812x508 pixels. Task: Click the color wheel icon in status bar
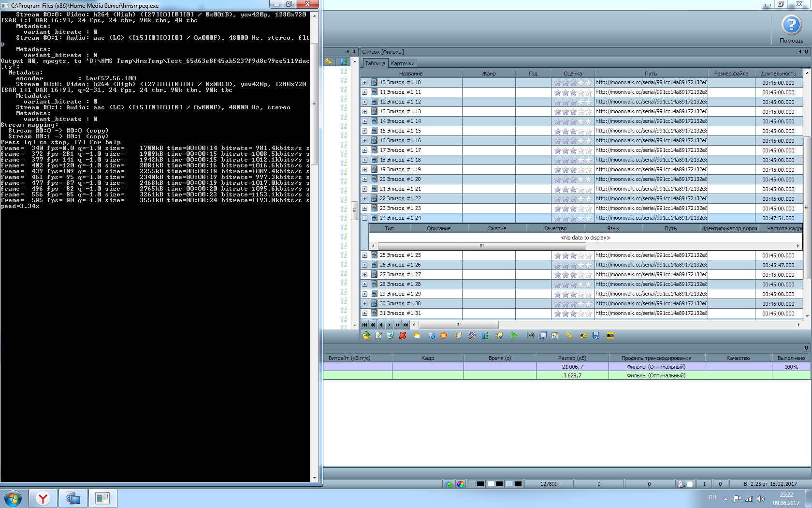(460, 484)
